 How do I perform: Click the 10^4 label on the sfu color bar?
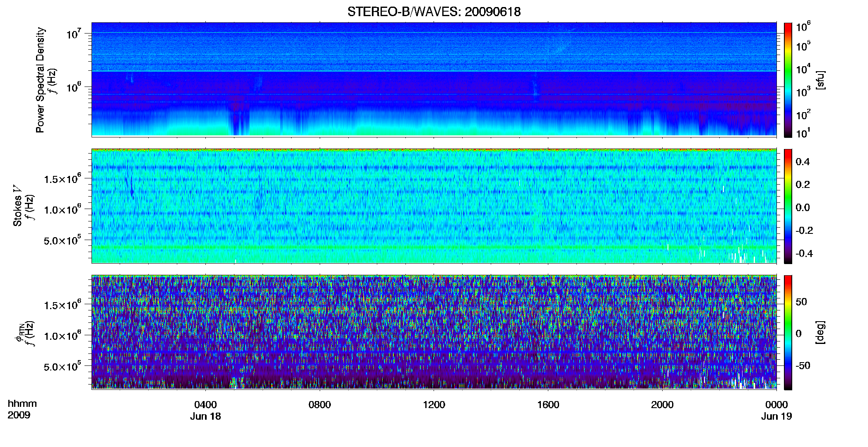pos(803,69)
